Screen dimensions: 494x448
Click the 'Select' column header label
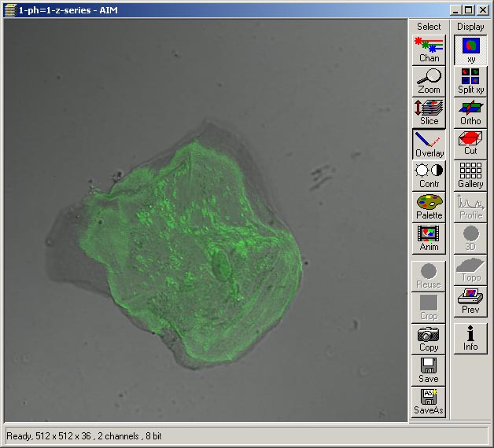(x=429, y=27)
